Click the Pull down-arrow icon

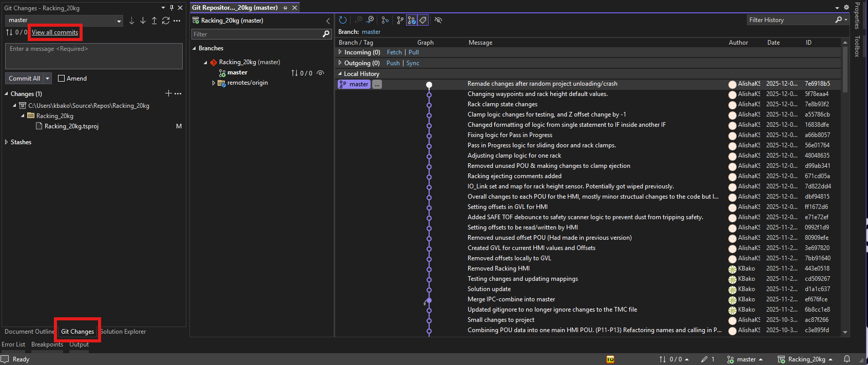coord(143,21)
